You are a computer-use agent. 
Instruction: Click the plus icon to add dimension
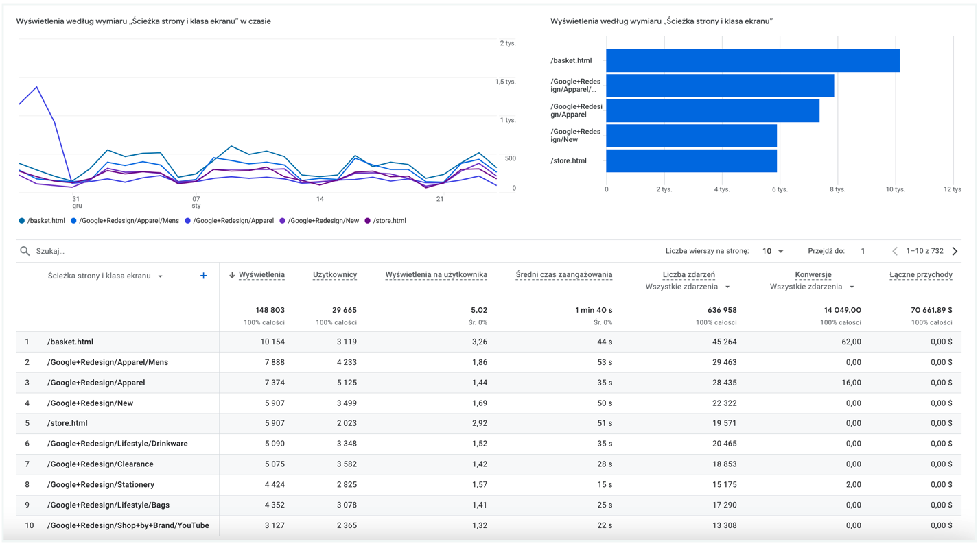tap(203, 276)
